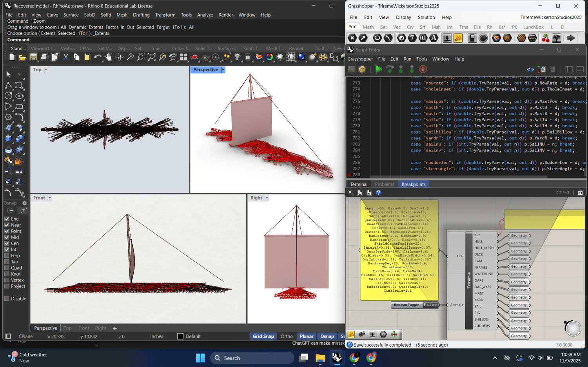Click the Default layer color swatch
Image resolution: width=588 pixels, height=367 pixels.
pos(180,336)
